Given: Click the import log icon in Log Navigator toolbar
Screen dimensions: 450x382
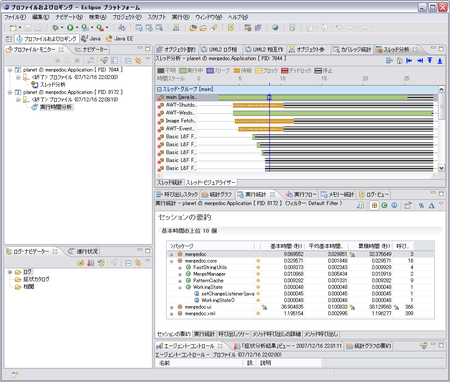Looking at the screenshot, I should tap(80, 263).
